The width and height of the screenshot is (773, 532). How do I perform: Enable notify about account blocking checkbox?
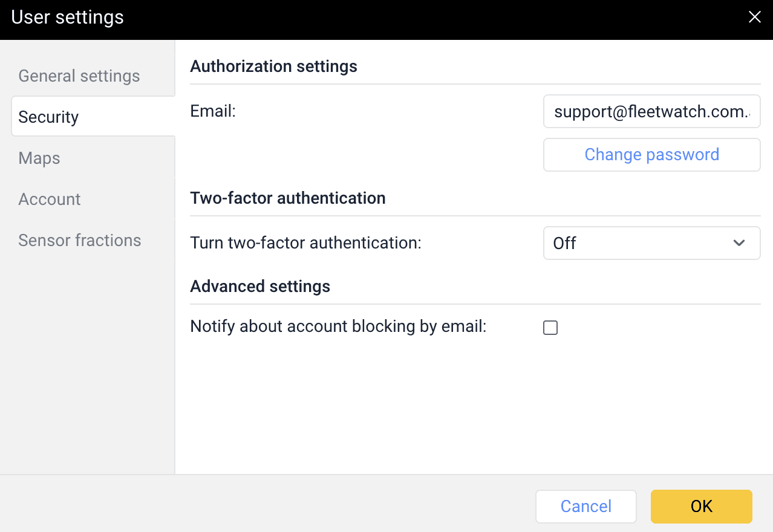(550, 328)
